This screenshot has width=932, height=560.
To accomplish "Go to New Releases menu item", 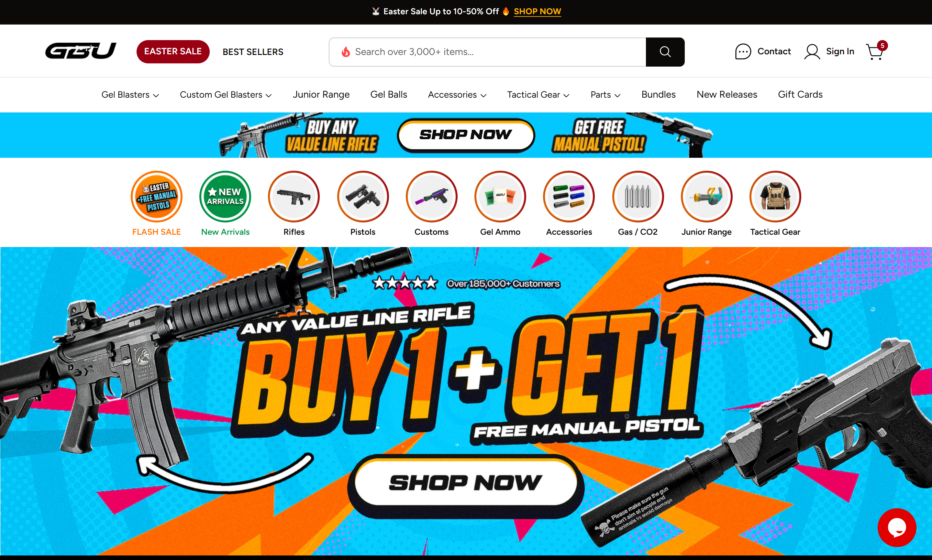I will (727, 95).
